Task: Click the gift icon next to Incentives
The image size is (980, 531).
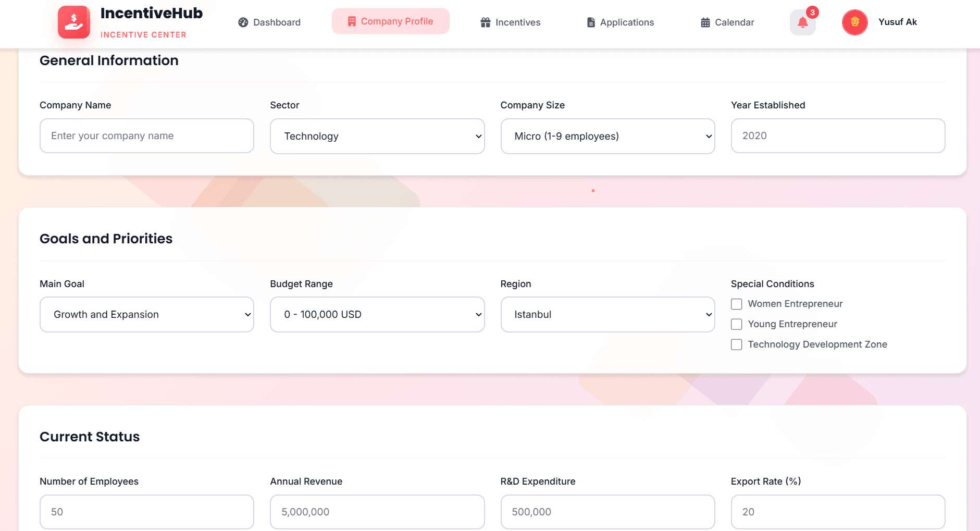Action: click(485, 22)
